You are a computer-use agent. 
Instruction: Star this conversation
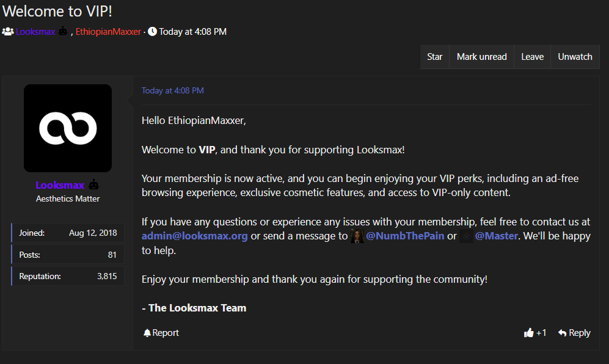[x=435, y=57]
